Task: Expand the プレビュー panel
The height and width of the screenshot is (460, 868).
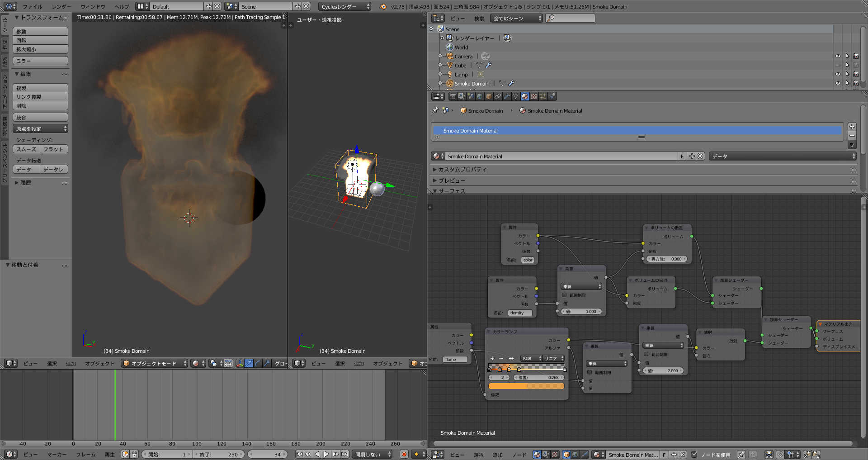Action: click(452, 180)
